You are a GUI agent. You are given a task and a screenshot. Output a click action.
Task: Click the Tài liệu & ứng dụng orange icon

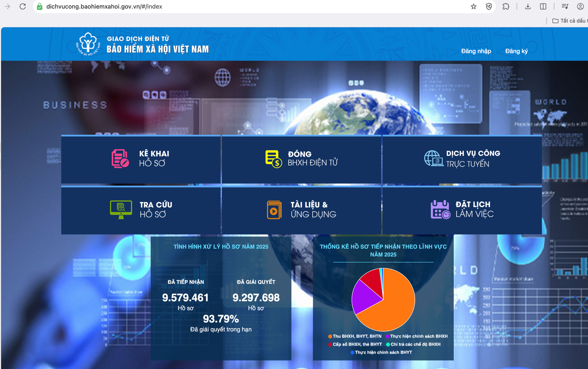(274, 210)
